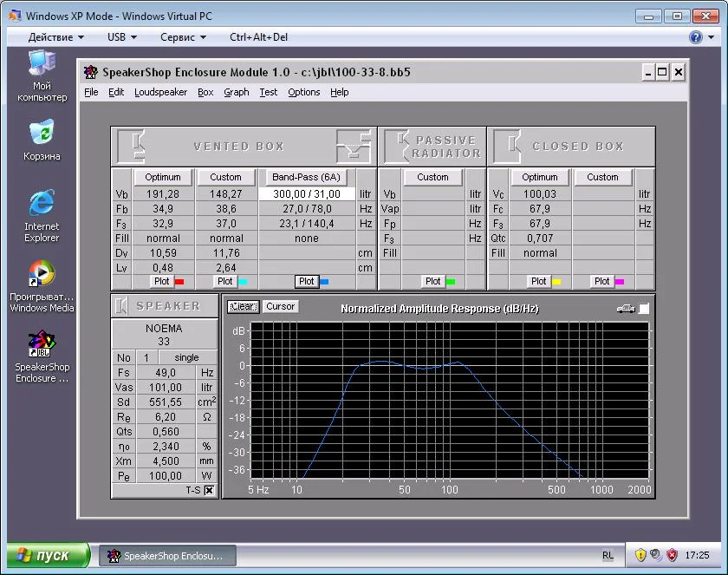
Task: Click the car icon above the graph
Action: 624,308
